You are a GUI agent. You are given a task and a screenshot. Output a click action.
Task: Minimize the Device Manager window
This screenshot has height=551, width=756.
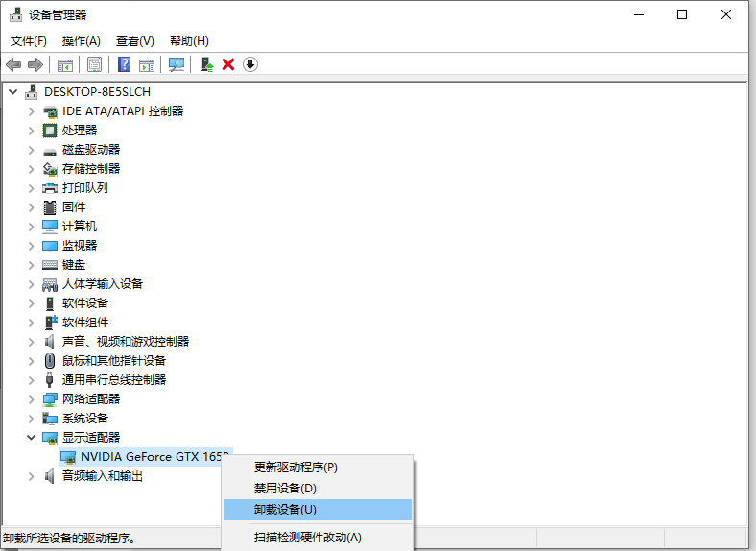[x=639, y=14]
